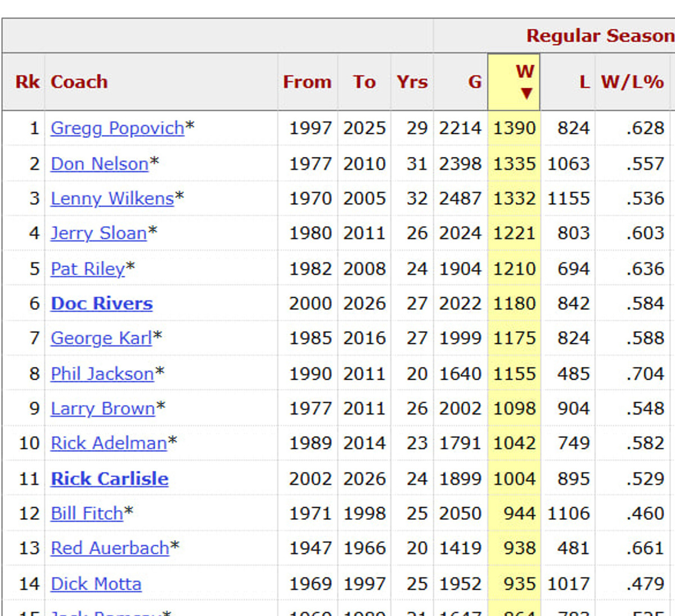Sort by the Coach column header
Viewport: 675px width, 616px height.
79,82
